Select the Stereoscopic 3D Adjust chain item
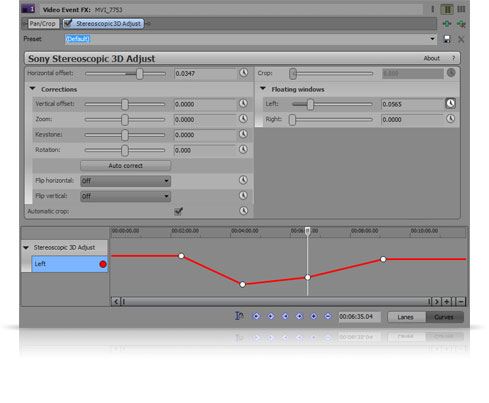The image size is (489, 403). click(x=103, y=24)
